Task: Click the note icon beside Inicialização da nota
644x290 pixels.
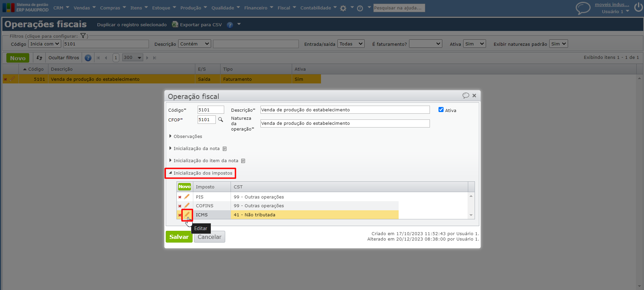Action: [225, 149]
